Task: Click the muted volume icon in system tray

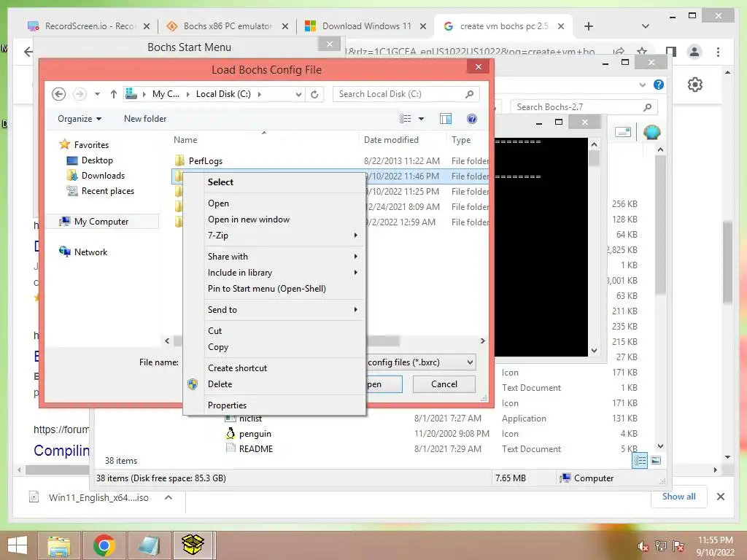Action: (x=643, y=546)
